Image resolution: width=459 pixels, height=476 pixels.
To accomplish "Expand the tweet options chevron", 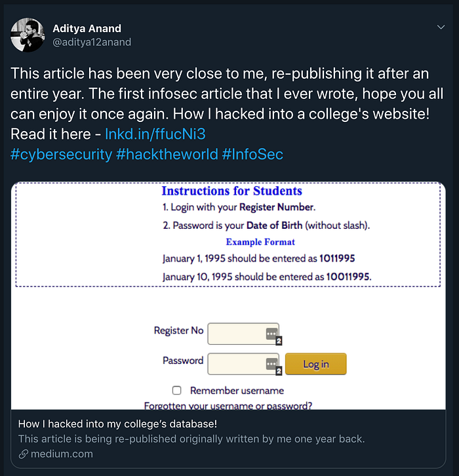I will tap(441, 28).
